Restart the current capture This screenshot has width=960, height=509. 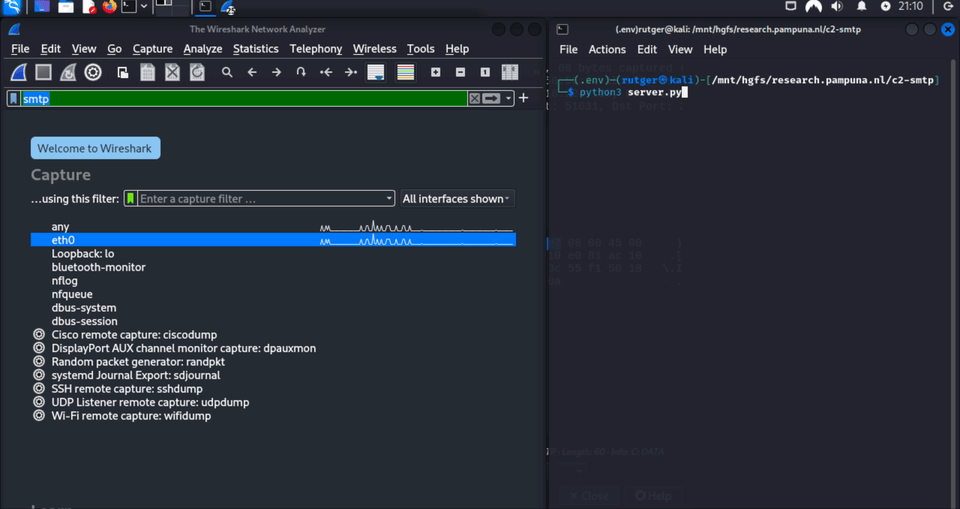pos(68,72)
